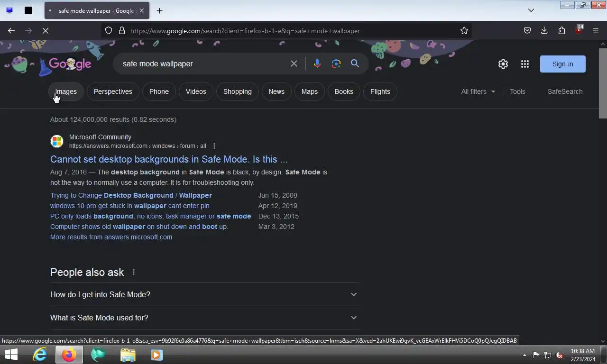This screenshot has height=364, width=607.
Task: Open the tracking protection shield icon
Action: (109, 31)
